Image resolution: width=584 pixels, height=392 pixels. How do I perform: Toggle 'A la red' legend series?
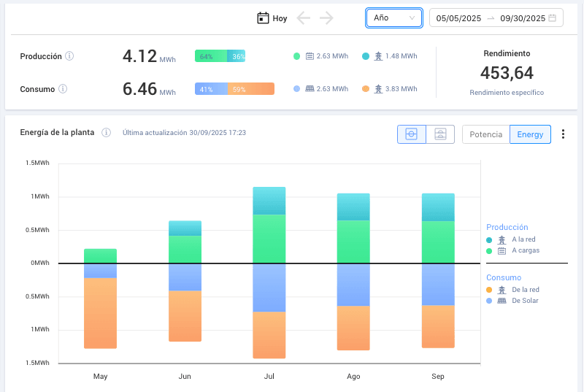tap(519, 239)
